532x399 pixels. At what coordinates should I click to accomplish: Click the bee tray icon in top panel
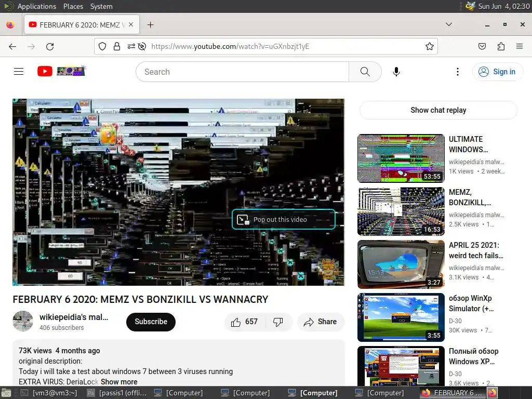(x=470, y=6)
